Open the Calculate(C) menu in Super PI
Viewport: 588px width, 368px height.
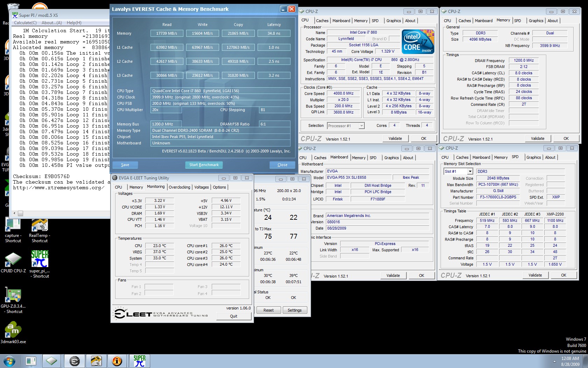coord(25,23)
